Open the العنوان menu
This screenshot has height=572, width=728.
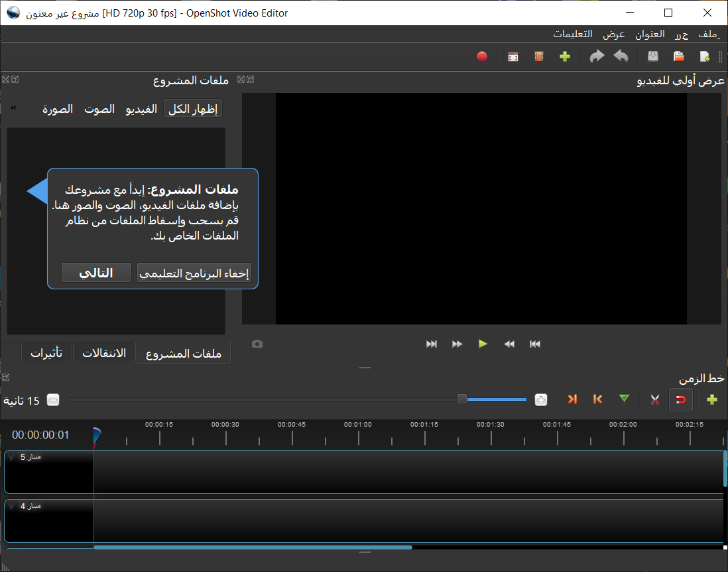click(650, 34)
